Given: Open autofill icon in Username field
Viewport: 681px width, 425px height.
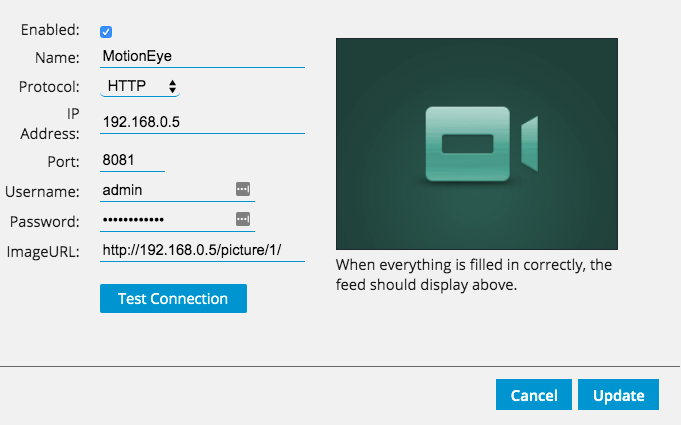Looking at the screenshot, I should (243, 189).
